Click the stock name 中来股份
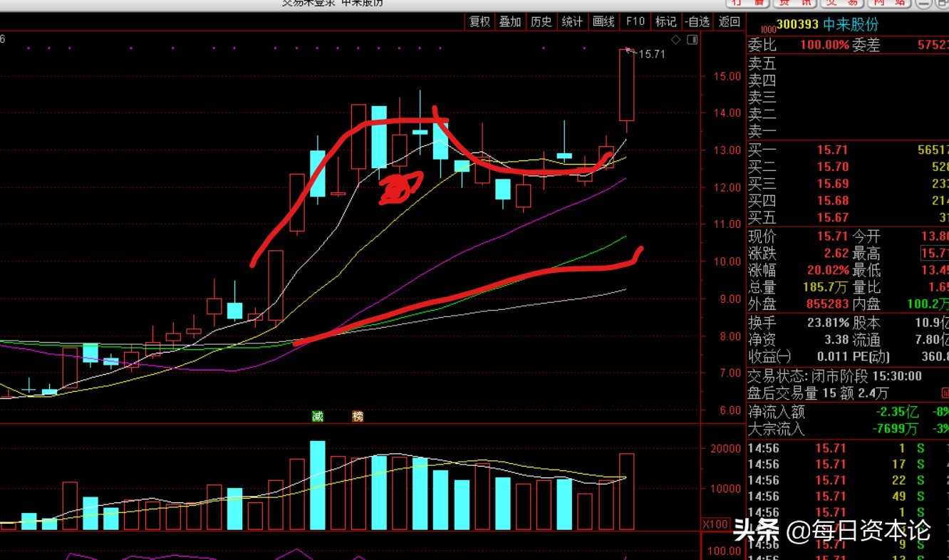 pos(851,24)
